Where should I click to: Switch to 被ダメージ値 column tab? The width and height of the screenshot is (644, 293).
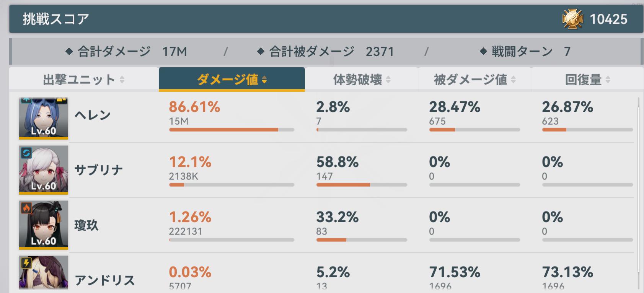pos(475,80)
